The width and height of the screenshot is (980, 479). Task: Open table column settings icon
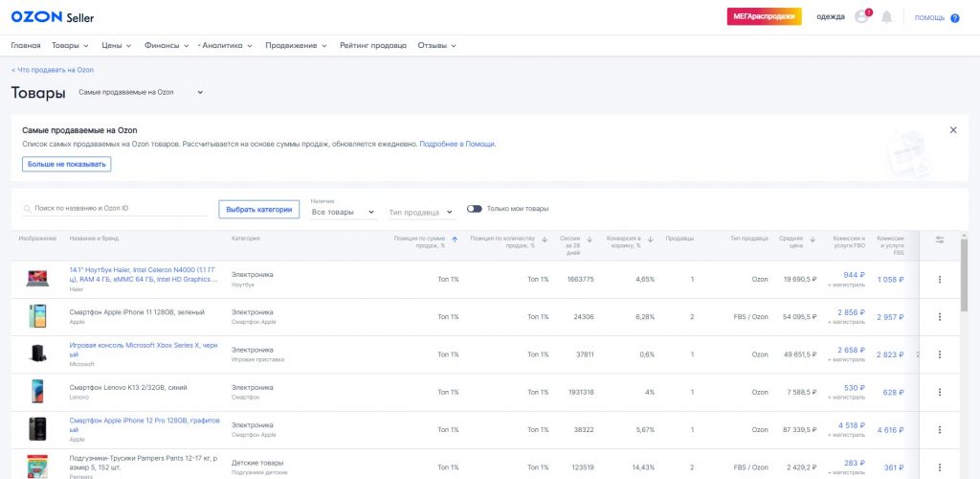coord(940,239)
